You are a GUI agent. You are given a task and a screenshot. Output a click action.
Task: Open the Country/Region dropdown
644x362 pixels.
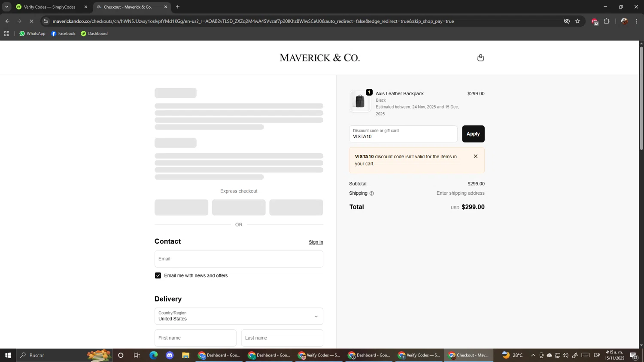(x=239, y=316)
